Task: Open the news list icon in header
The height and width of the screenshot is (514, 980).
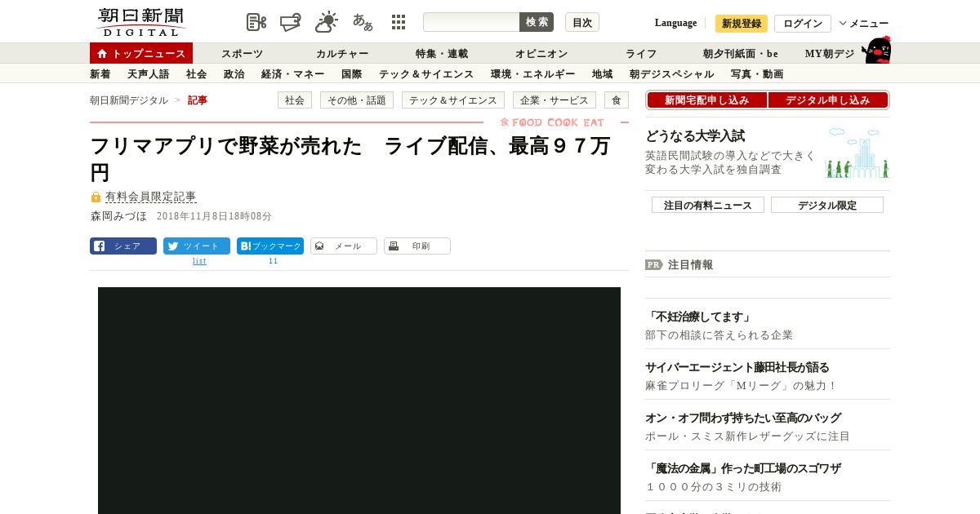Action: (256, 22)
